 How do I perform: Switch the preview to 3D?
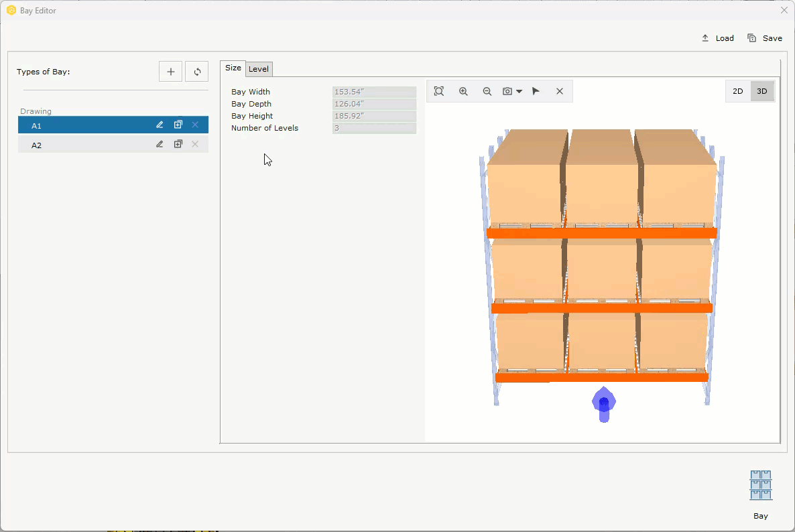pyautogui.click(x=762, y=91)
